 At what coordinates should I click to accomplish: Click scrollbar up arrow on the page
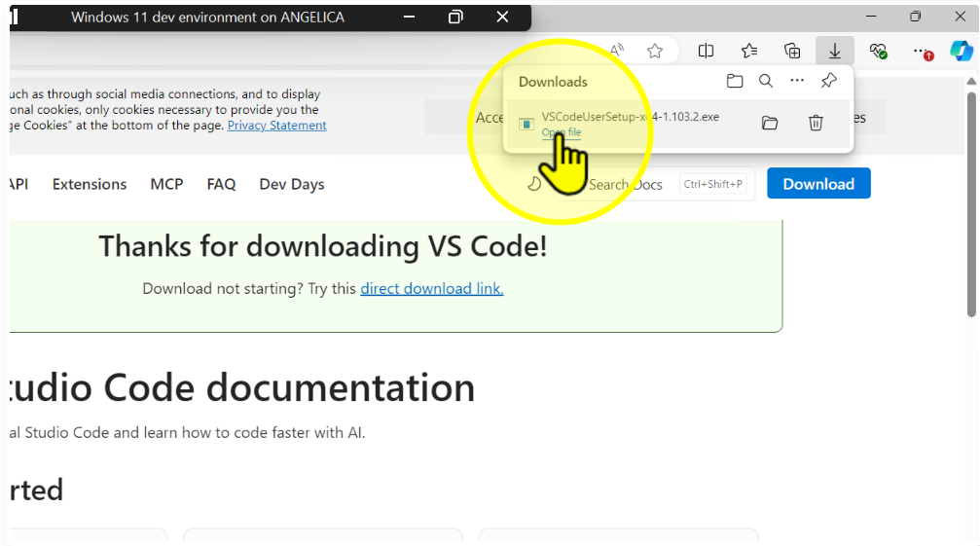click(x=971, y=81)
